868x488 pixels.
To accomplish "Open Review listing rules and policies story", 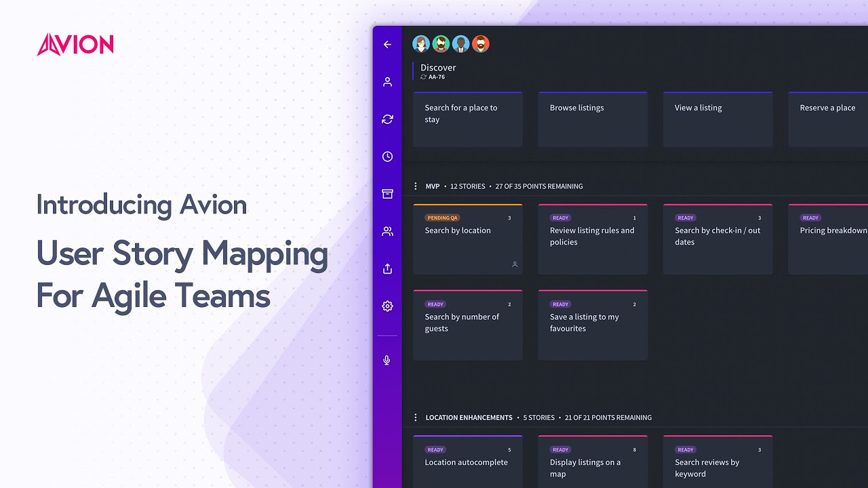I will click(x=593, y=239).
